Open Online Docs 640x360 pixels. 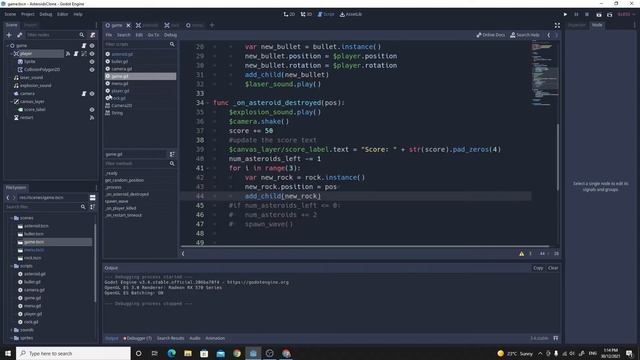click(x=491, y=35)
